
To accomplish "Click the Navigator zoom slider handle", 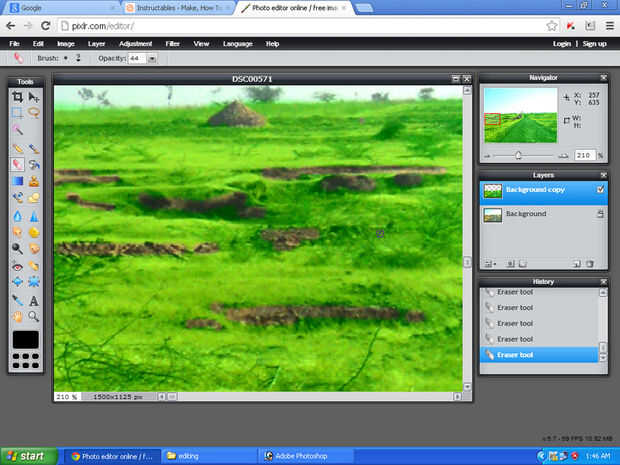I will click(519, 156).
